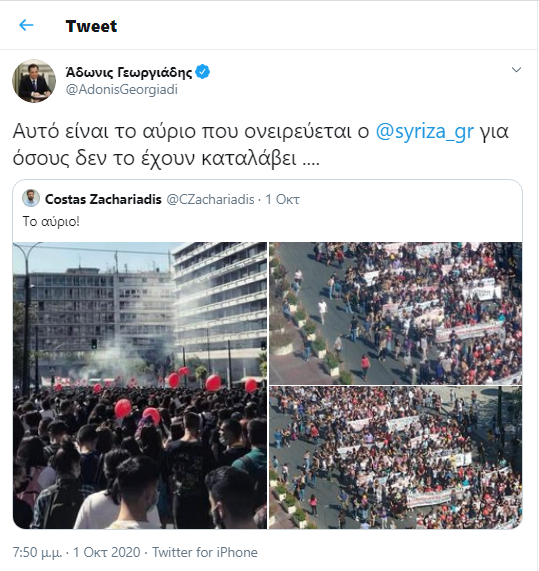Click the blue verified badge

[202, 72]
